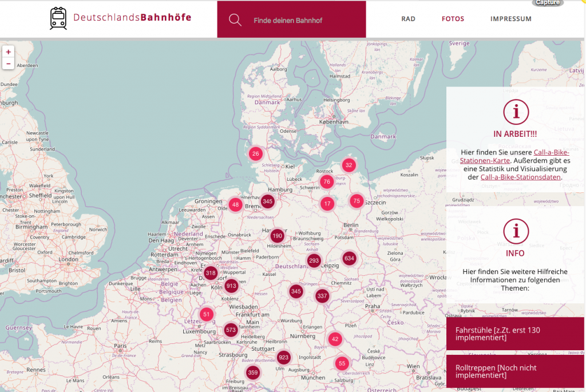Click the IN ARBEIT!!! heading
The width and height of the screenshot is (586, 392).
coord(515,134)
